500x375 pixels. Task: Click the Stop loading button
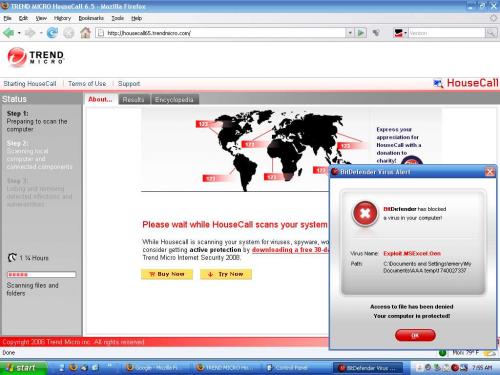[x=69, y=33]
